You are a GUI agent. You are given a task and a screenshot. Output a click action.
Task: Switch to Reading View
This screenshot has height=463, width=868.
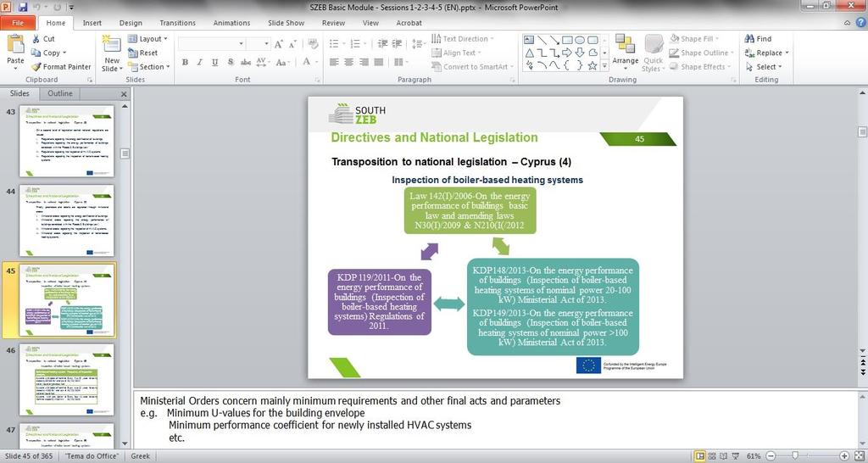click(x=723, y=456)
